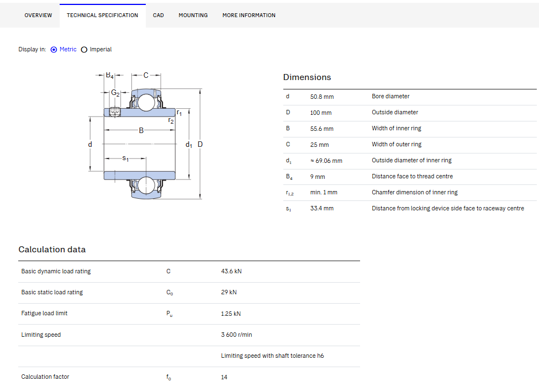The height and width of the screenshot is (392, 539).
Task: Click the Limiting speed 3 600 r/min value
Action: [236, 335]
